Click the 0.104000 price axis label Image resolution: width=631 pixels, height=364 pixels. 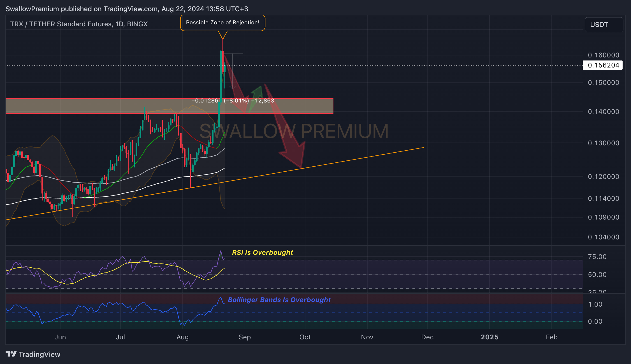[x=603, y=237]
